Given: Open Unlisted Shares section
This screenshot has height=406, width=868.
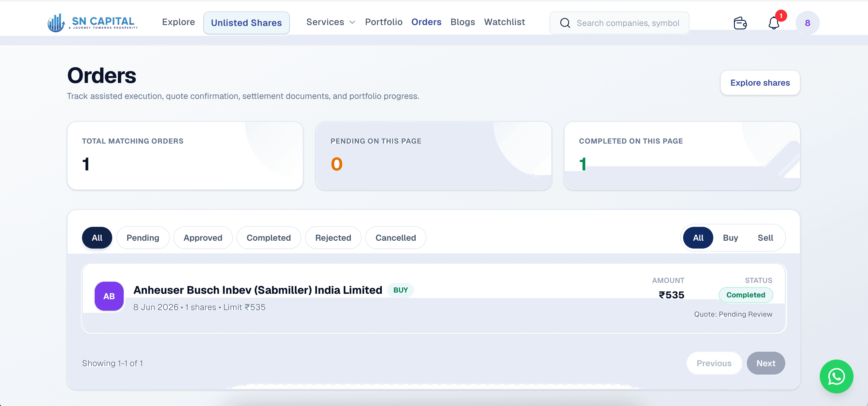Looking at the screenshot, I should click(246, 23).
